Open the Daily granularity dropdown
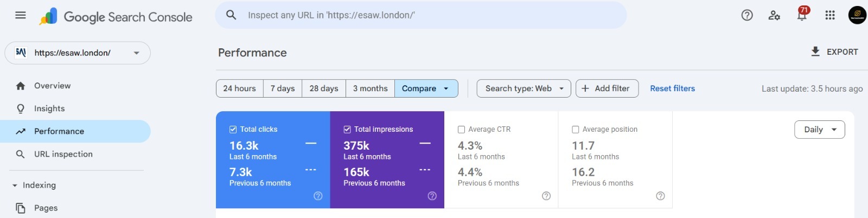868x218 pixels. 819,130
